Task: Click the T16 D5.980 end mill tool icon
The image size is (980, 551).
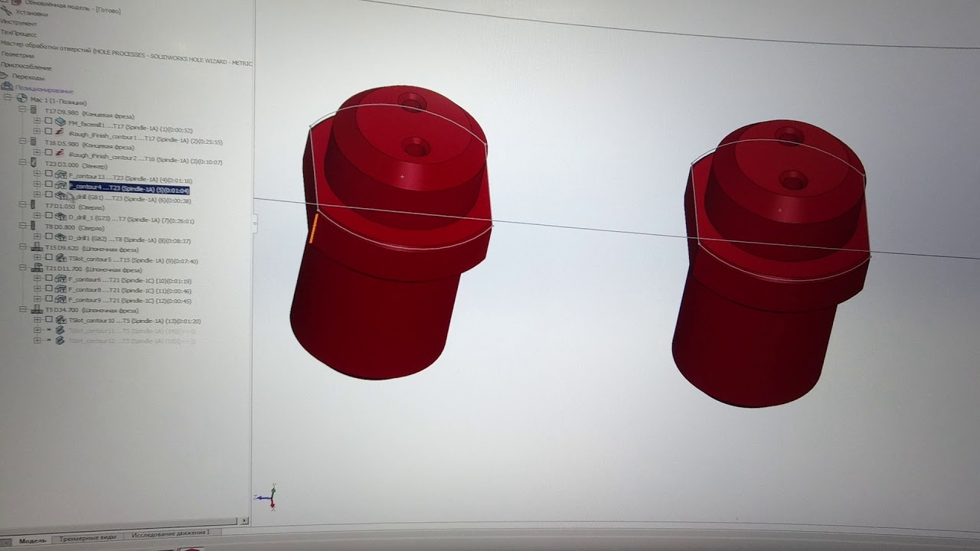Action: [x=33, y=142]
